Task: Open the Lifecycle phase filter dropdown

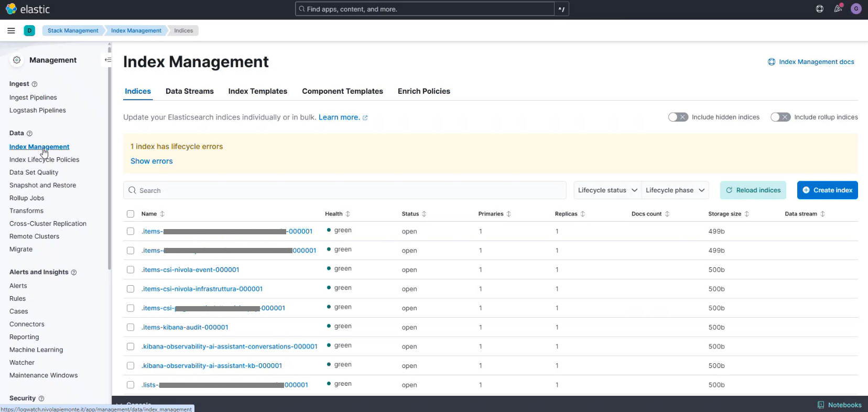Action: pos(675,190)
